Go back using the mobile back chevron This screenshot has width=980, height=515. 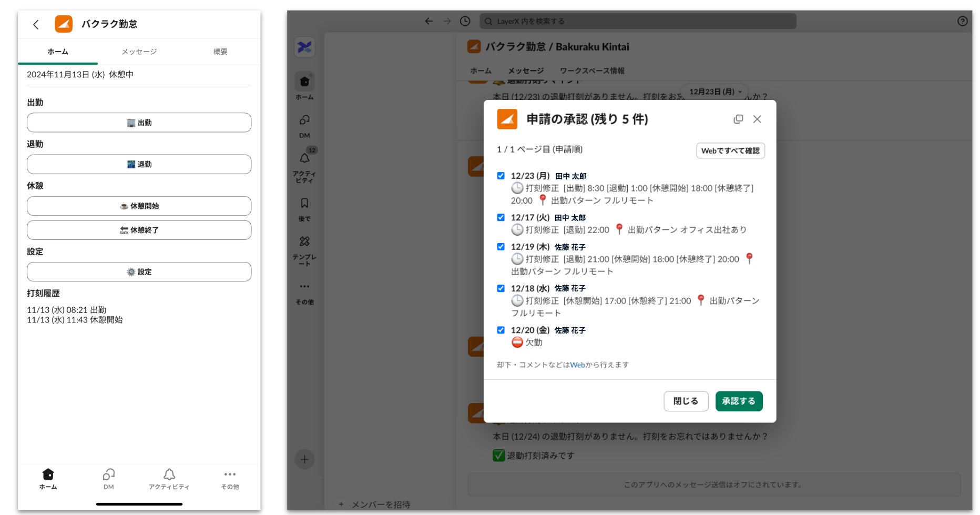pyautogui.click(x=36, y=24)
